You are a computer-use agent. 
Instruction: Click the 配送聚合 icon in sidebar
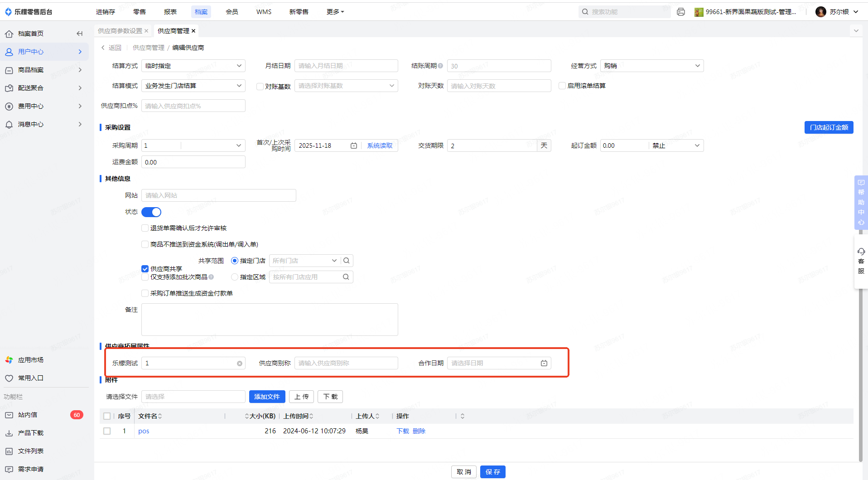[x=9, y=88]
